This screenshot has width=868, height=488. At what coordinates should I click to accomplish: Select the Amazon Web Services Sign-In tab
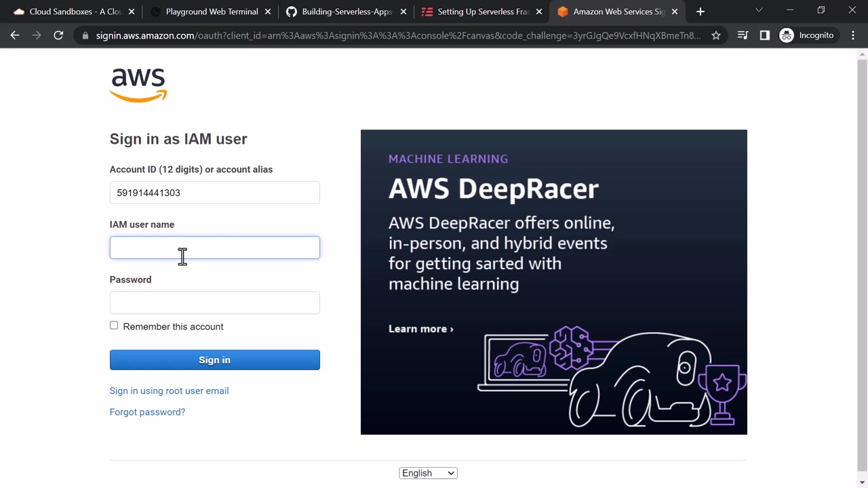616,12
